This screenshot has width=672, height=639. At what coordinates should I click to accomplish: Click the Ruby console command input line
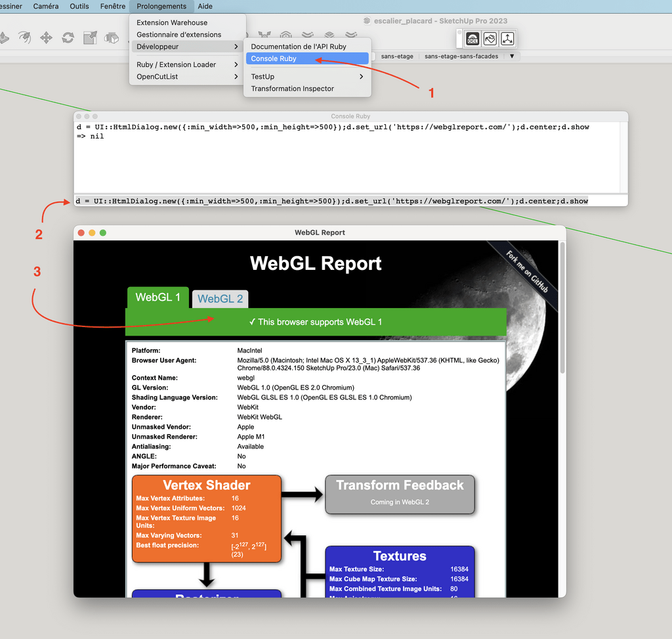coord(350,201)
